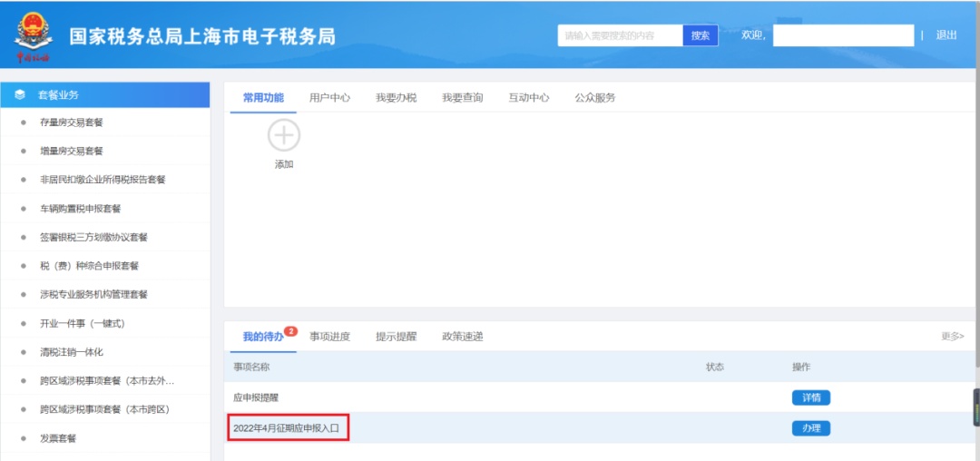Click the 搜索 button

(701, 35)
